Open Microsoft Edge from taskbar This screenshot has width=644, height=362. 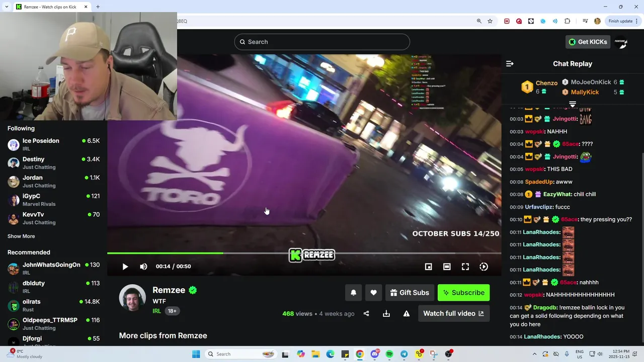330,354
